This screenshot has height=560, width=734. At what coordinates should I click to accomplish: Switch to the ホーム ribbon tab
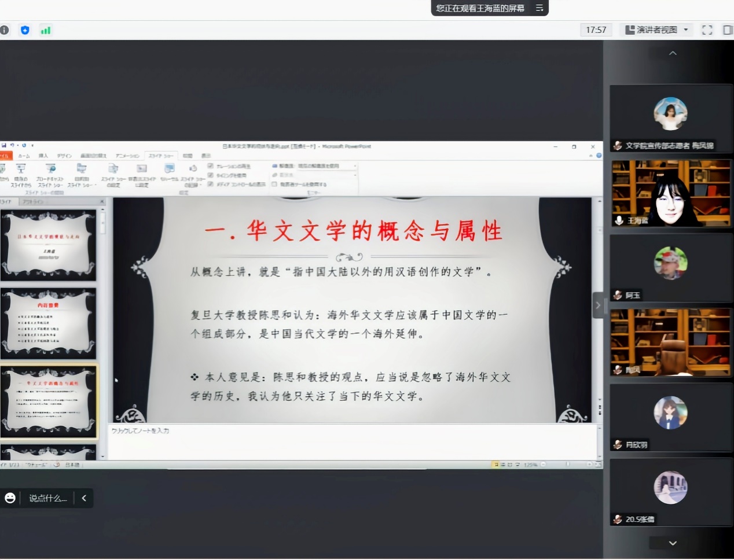pyautogui.click(x=24, y=156)
